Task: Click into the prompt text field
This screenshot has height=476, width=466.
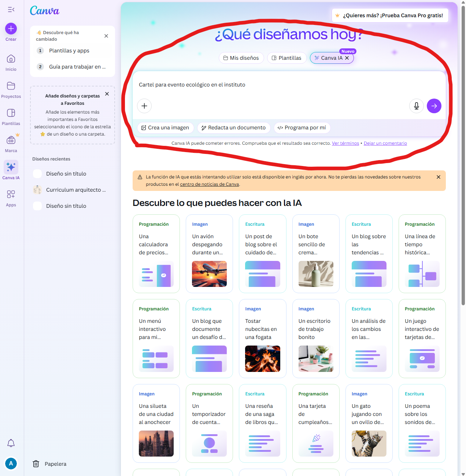Action: pyautogui.click(x=289, y=85)
